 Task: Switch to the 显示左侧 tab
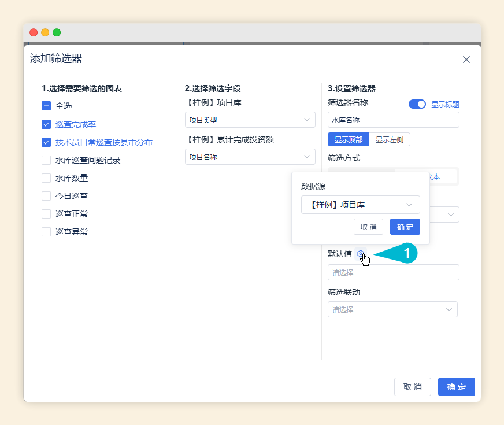pos(389,139)
